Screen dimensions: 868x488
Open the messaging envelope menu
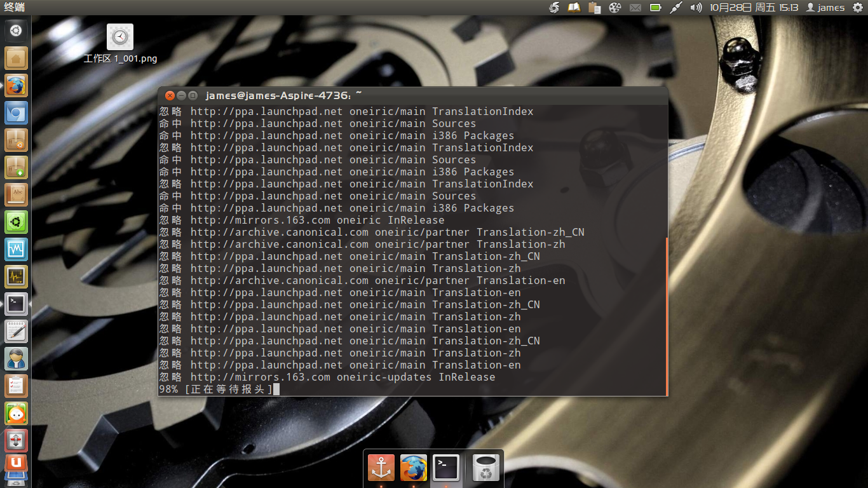click(635, 8)
